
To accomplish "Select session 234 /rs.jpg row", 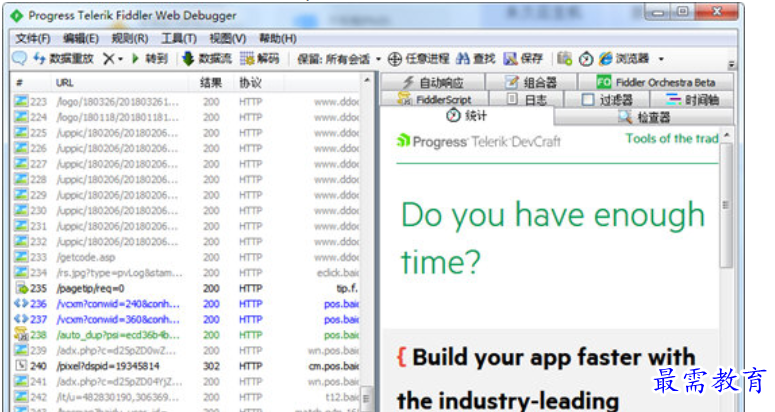I will 187,273.
